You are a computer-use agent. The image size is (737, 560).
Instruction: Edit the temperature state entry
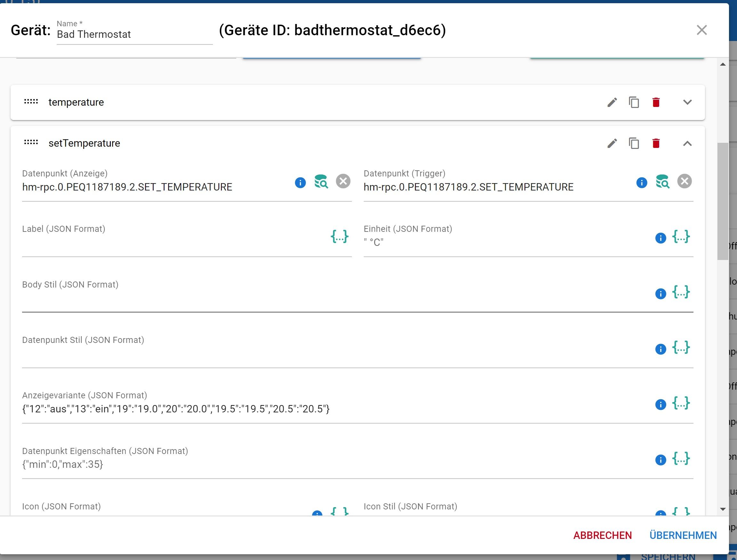click(x=613, y=102)
